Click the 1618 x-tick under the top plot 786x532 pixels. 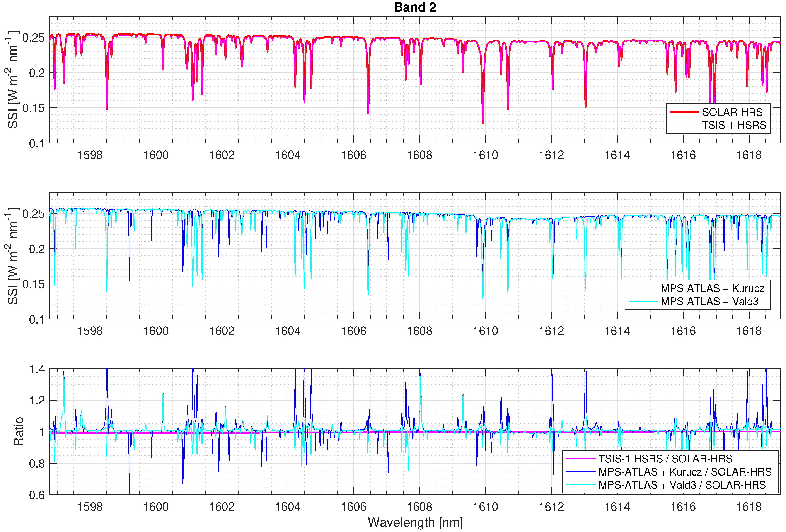tap(749, 155)
